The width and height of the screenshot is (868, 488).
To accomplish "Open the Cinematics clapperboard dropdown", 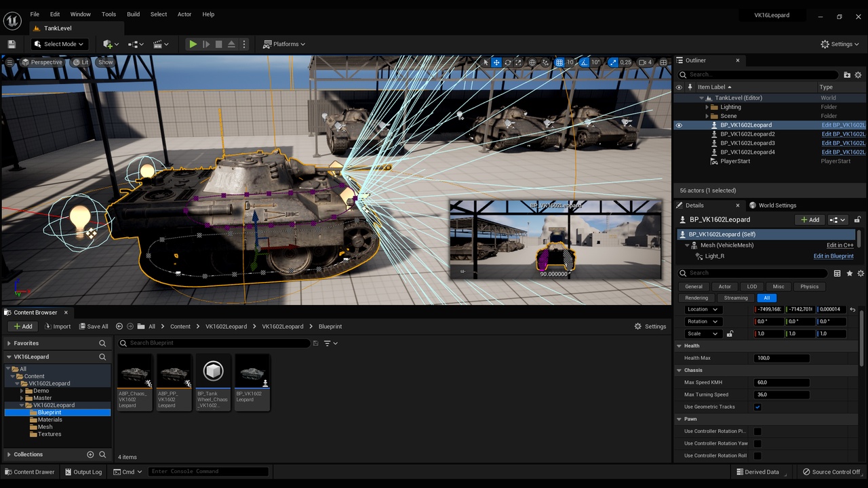I will pyautogui.click(x=161, y=44).
